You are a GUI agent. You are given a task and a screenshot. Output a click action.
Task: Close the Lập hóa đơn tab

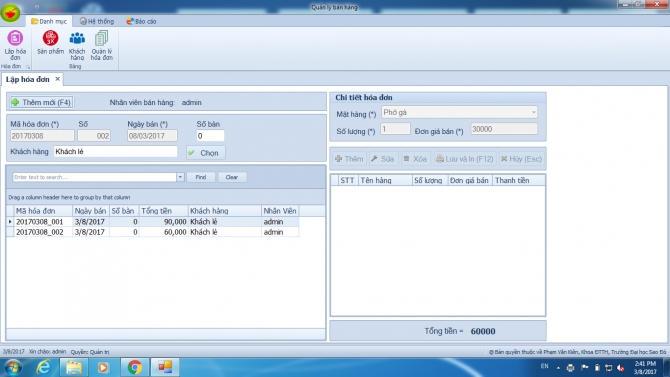click(57, 79)
